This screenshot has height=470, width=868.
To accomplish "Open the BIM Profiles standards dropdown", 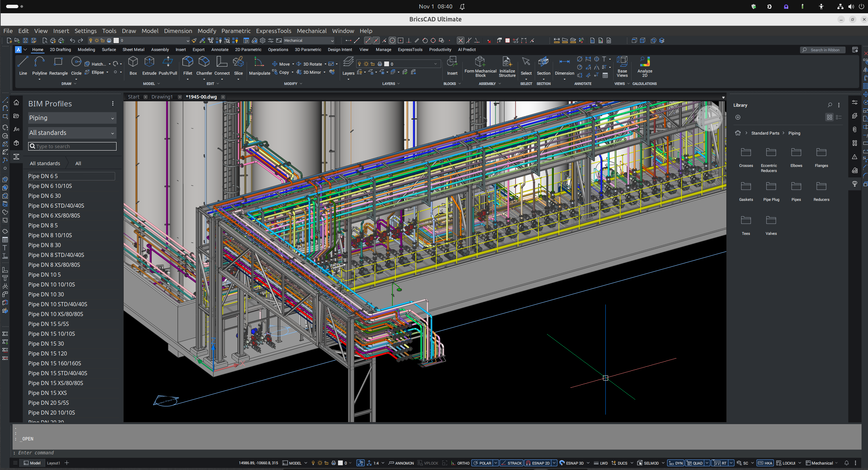I will point(72,133).
